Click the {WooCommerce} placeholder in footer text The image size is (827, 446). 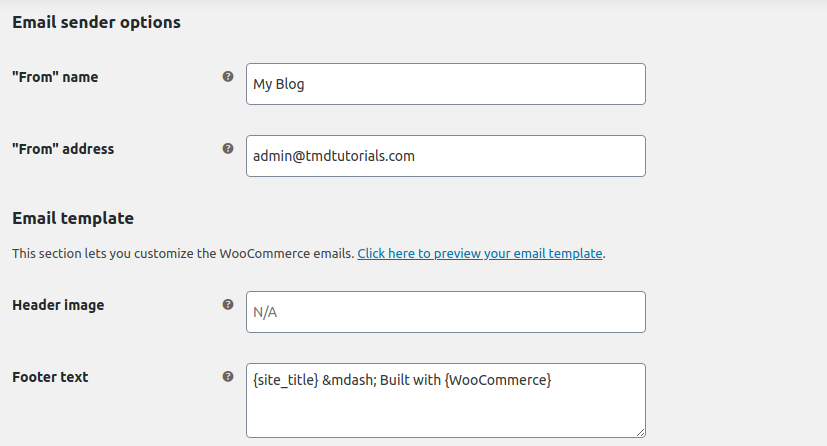(x=499, y=380)
